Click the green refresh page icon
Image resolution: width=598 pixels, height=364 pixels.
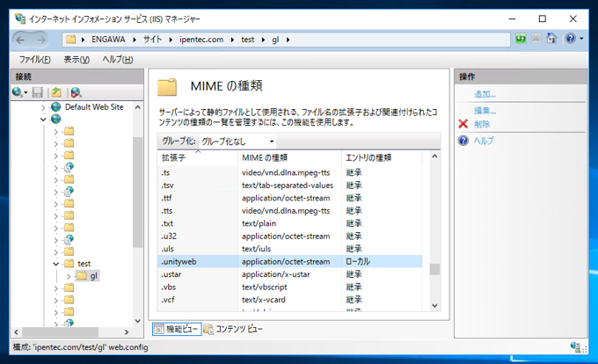click(x=521, y=39)
